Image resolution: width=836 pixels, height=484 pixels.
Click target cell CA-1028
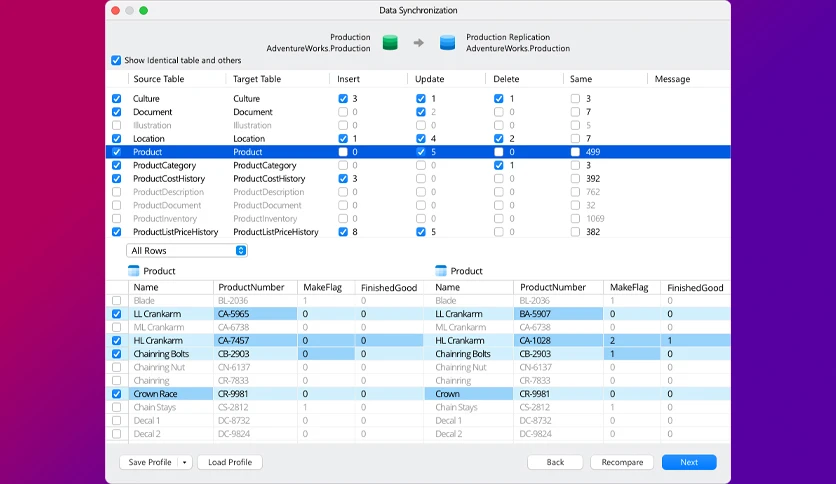click(x=558, y=341)
